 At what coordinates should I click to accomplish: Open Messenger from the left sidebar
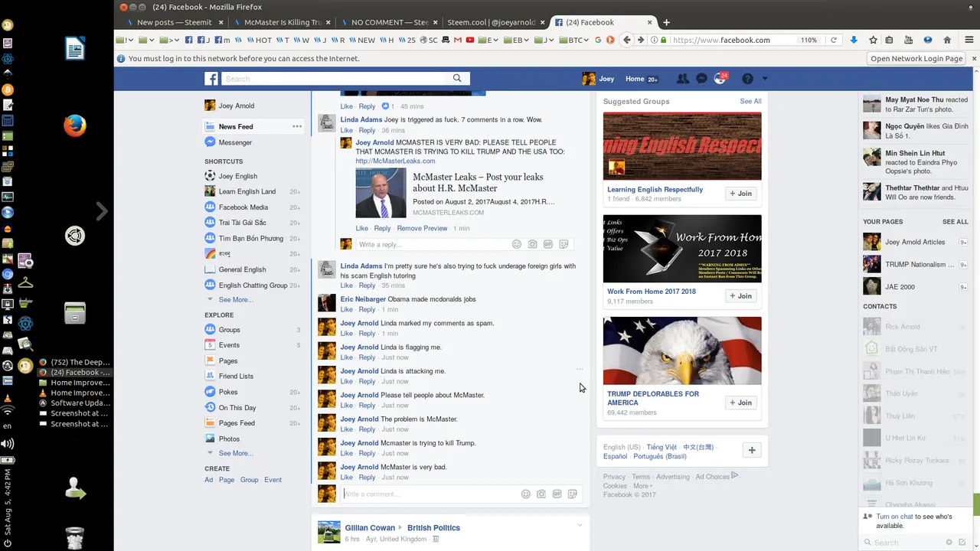(x=235, y=142)
